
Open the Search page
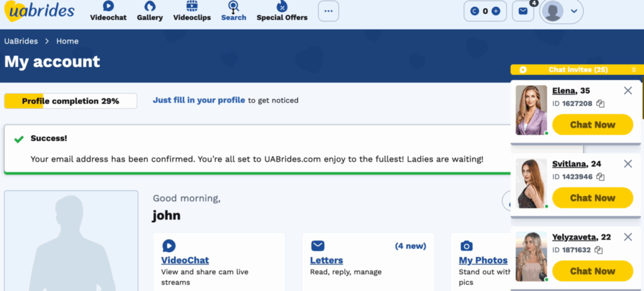[x=233, y=11]
